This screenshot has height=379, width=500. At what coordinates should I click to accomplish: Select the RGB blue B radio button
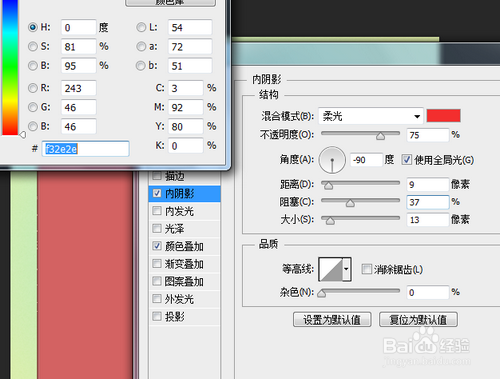(x=33, y=126)
